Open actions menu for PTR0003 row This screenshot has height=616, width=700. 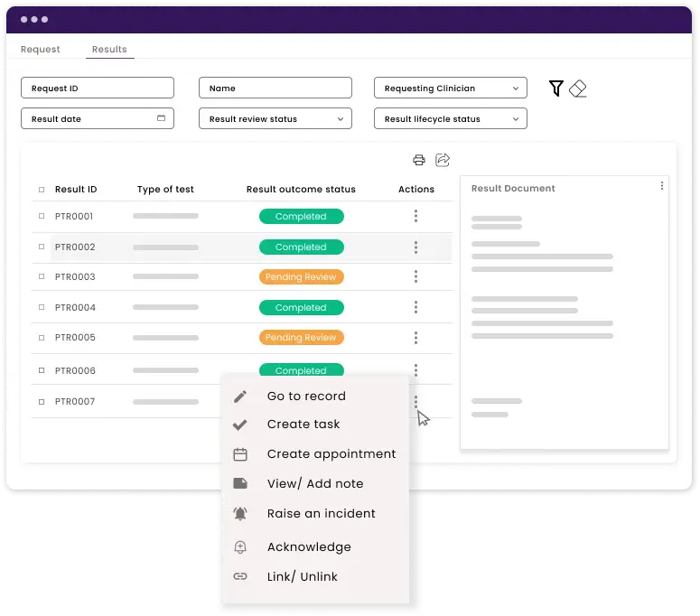pyautogui.click(x=415, y=277)
